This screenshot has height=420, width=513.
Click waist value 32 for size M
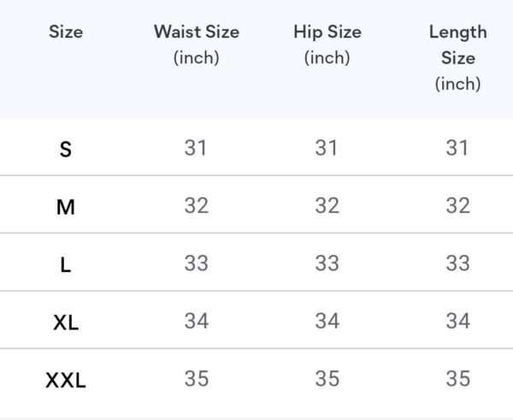197,205
